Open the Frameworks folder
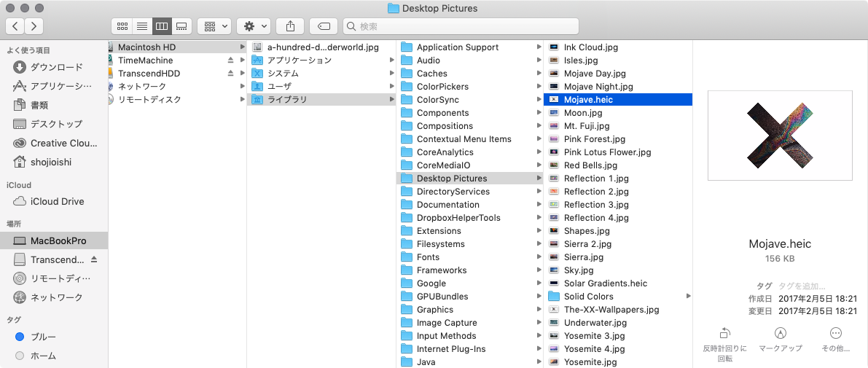The height and width of the screenshot is (368, 868). pyautogui.click(x=470, y=270)
